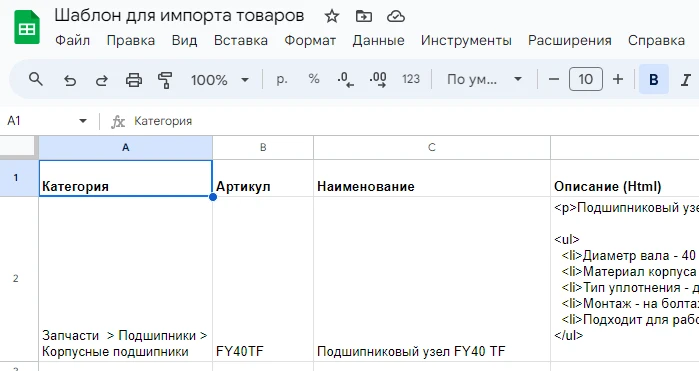Select column B header
This screenshot has width=699, height=371.
point(263,148)
